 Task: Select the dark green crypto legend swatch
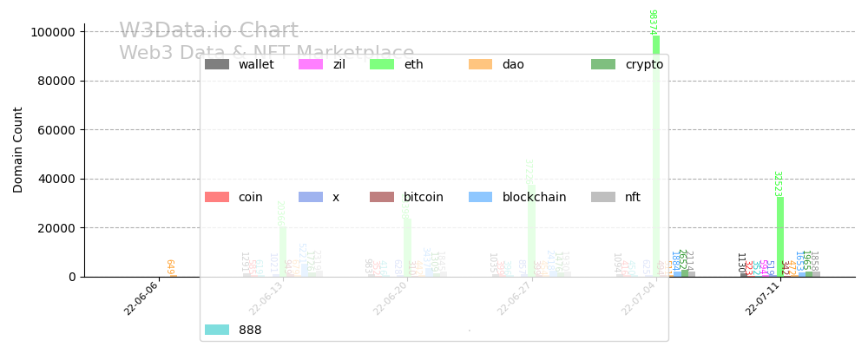coord(603,64)
